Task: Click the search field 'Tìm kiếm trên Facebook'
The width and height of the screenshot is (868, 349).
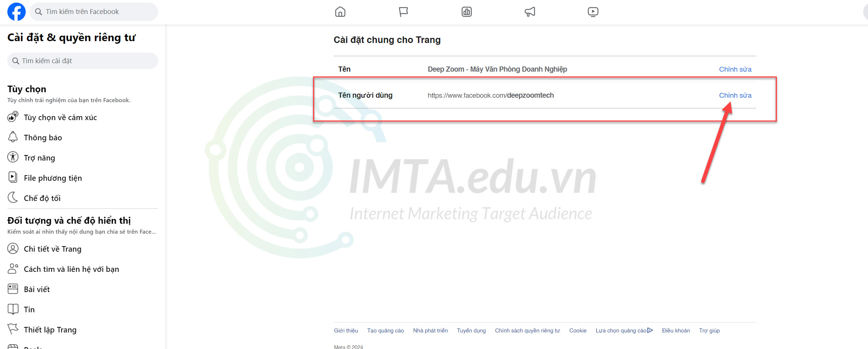Action: tap(94, 12)
